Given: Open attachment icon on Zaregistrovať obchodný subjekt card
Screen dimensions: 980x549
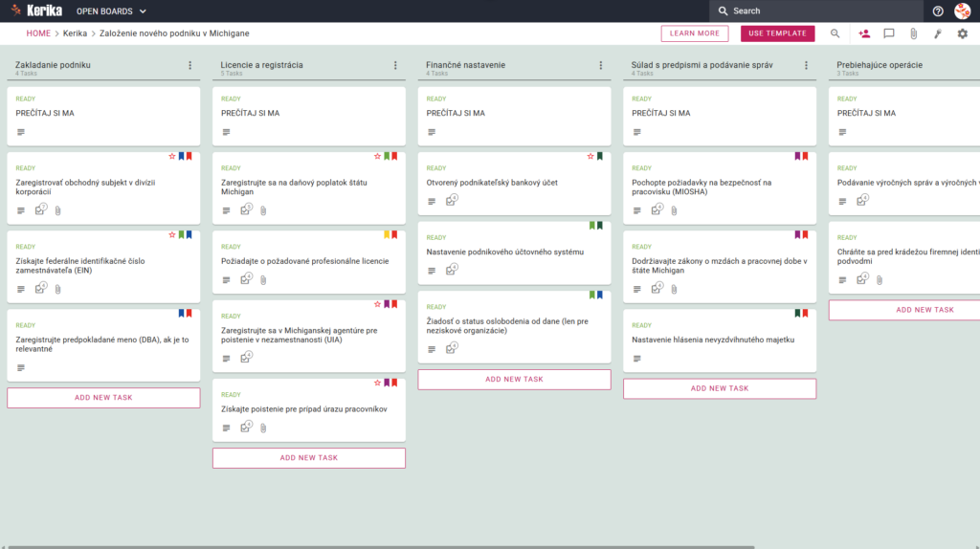Looking at the screenshot, I should point(58,210).
